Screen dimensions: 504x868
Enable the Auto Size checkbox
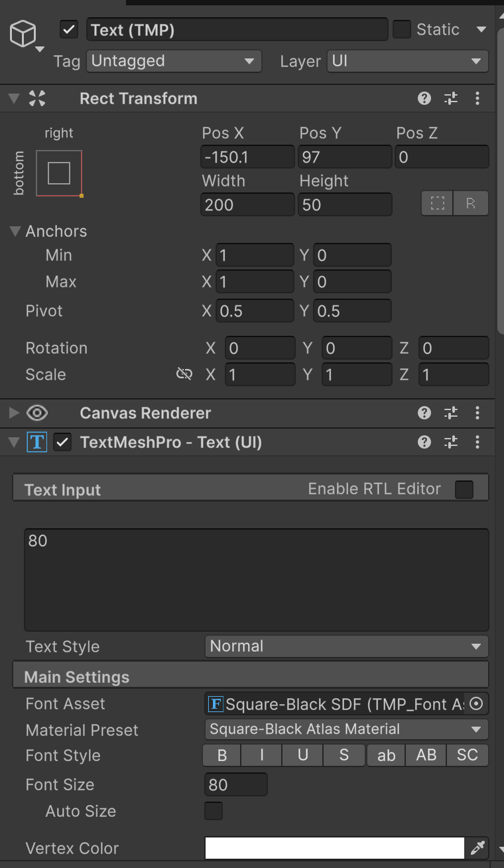coord(214,811)
